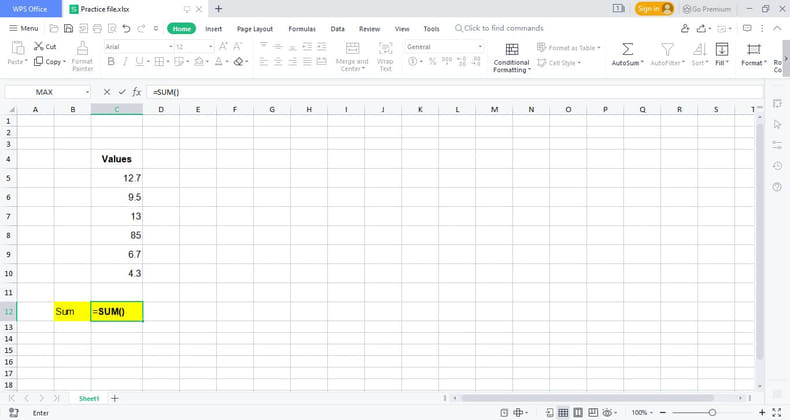Increase font size with larger A icon
This screenshot has width=790, height=420.
coord(223,46)
